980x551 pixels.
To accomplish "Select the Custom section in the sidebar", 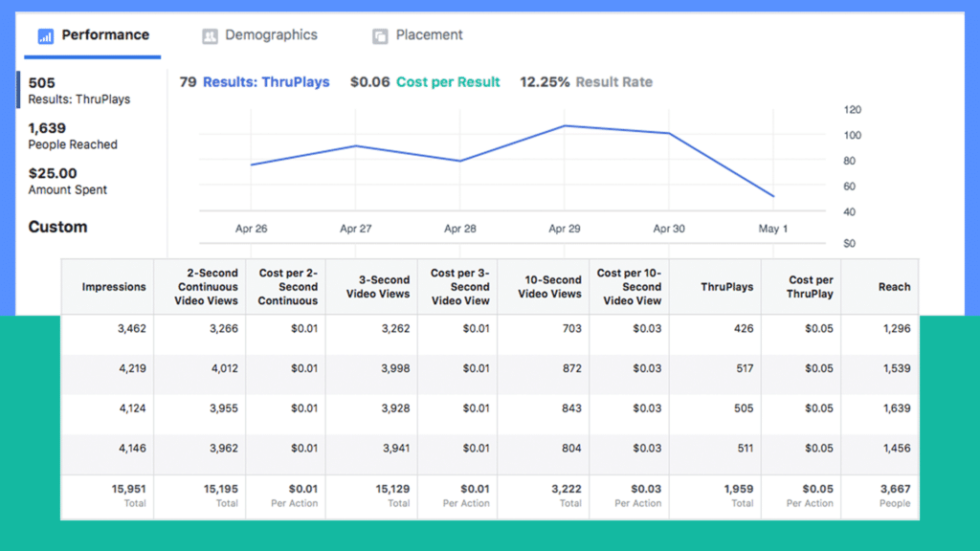I will (57, 227).
